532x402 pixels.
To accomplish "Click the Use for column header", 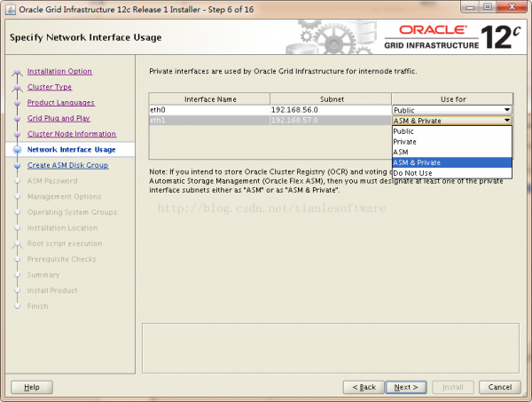I will 452,99.
